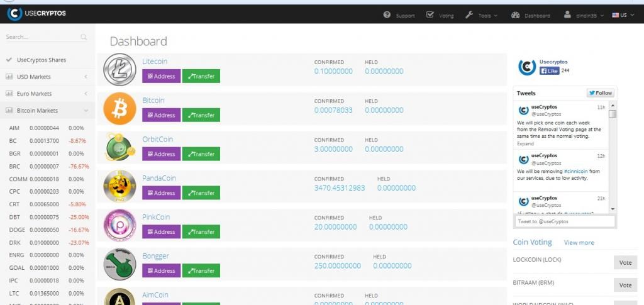Click the Bongger coin logo
Viewport: 644px width, 305px height.
119,264
